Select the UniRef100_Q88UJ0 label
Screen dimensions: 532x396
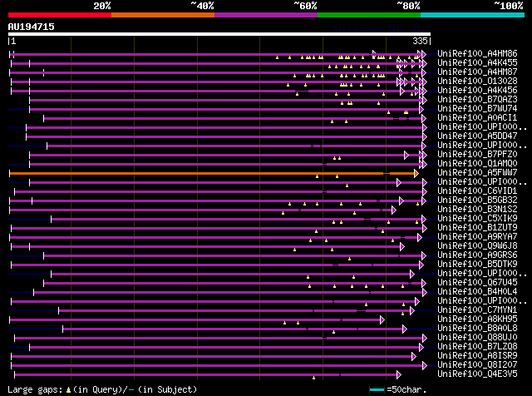tap(477, 338)
